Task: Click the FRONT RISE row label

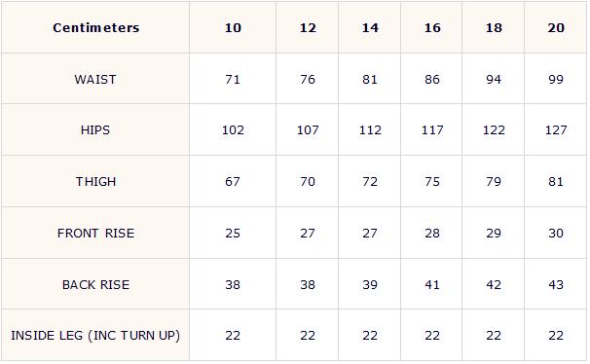Action: (x=96, y=234)
